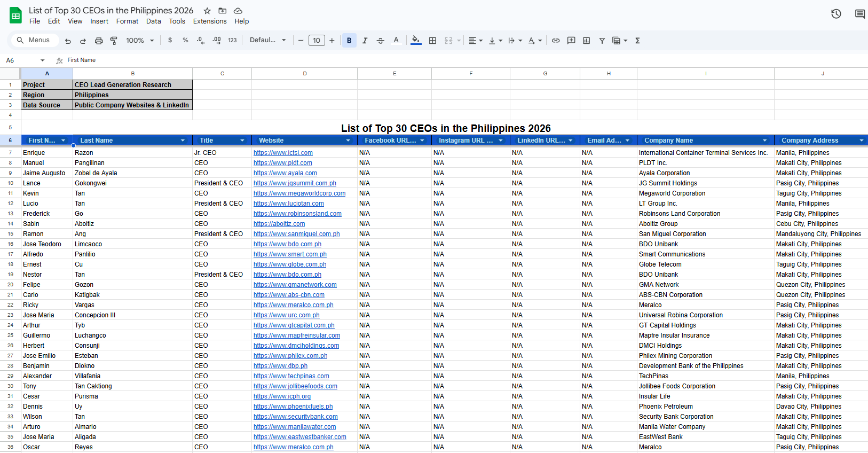
Task: Open the manilawater.com link
Action: click(x=295, y=427)
